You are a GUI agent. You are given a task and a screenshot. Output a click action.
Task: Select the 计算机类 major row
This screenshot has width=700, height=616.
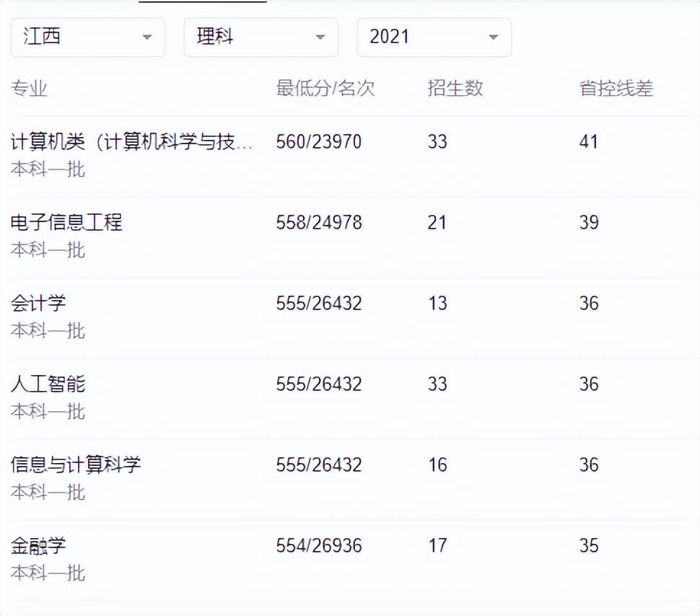(x=134, y=142)
